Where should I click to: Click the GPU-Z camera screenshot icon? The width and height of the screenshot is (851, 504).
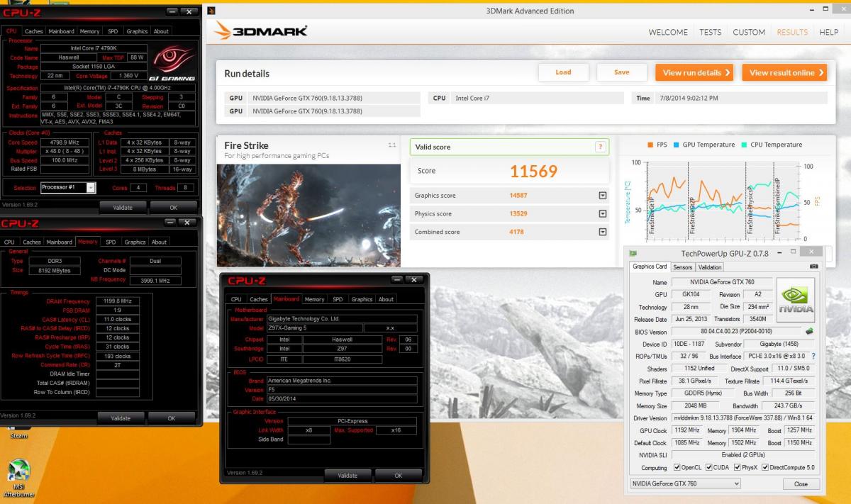tap(813, 267)
